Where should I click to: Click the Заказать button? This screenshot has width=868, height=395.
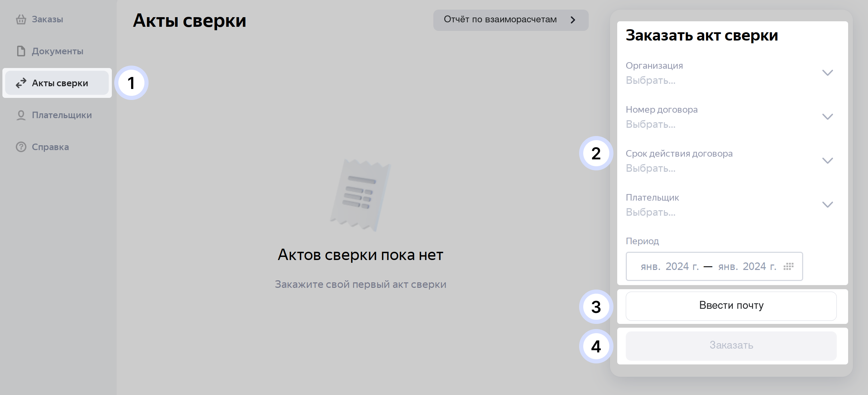(x=731, y=346)
